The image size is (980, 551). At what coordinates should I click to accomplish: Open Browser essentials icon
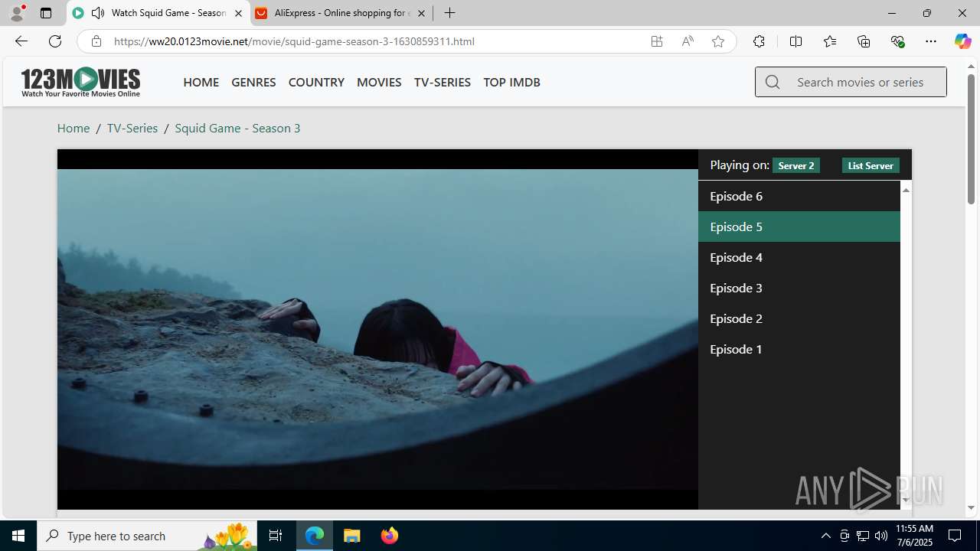tap(897, 41)
